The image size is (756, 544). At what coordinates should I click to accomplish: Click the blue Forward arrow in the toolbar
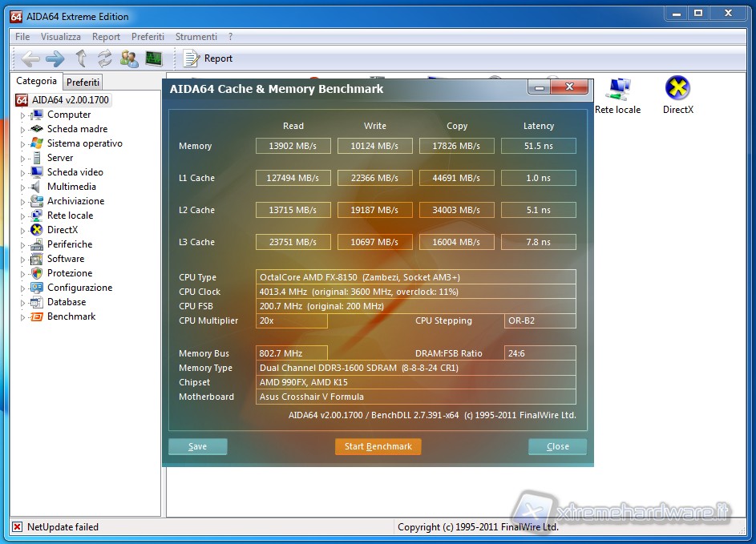(x=55, y=58)
